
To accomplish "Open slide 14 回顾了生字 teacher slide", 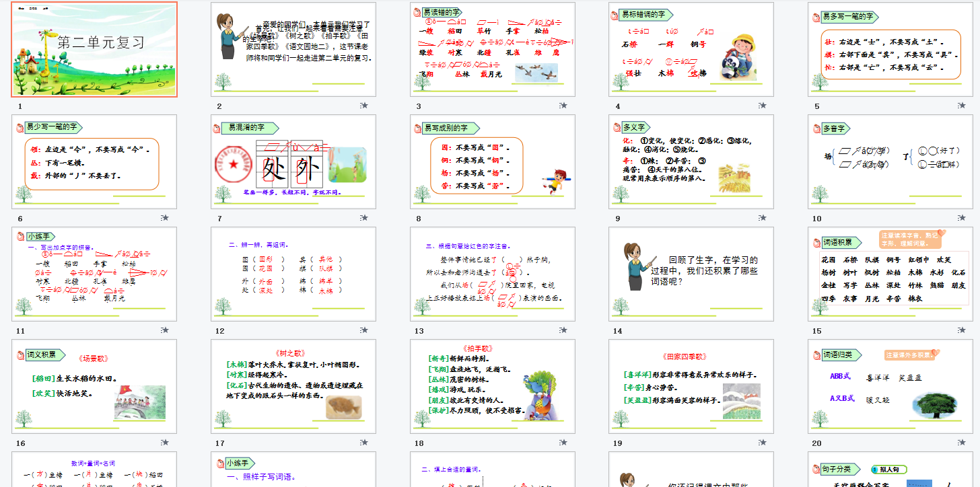I will 692,274.
